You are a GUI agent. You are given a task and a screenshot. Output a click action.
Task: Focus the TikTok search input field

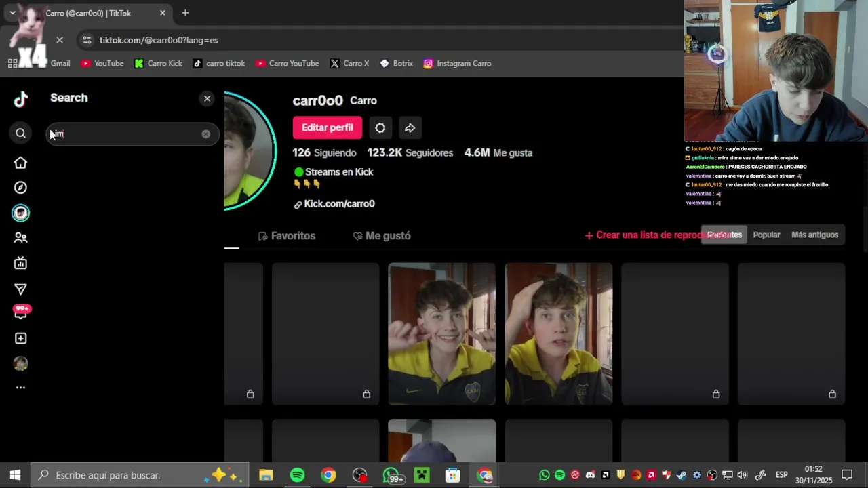click(132, 134)
